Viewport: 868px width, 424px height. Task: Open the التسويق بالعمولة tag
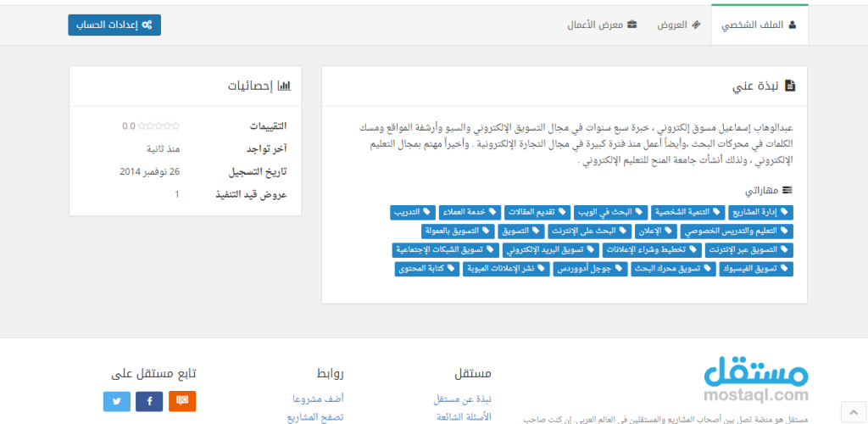[x=458, y=232]
